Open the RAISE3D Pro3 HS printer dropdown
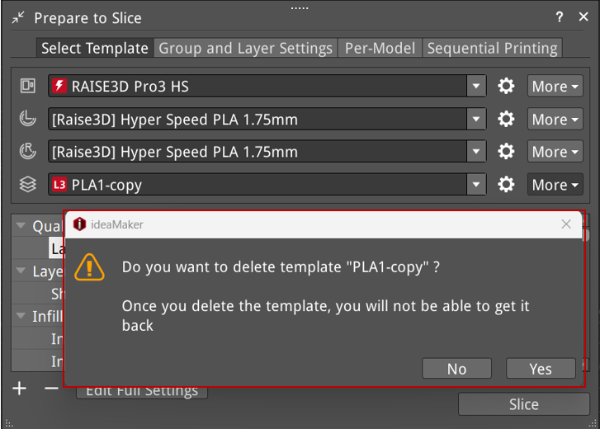Screen dimensions: 600x429 pyautogui.click(x=477, y=86)
